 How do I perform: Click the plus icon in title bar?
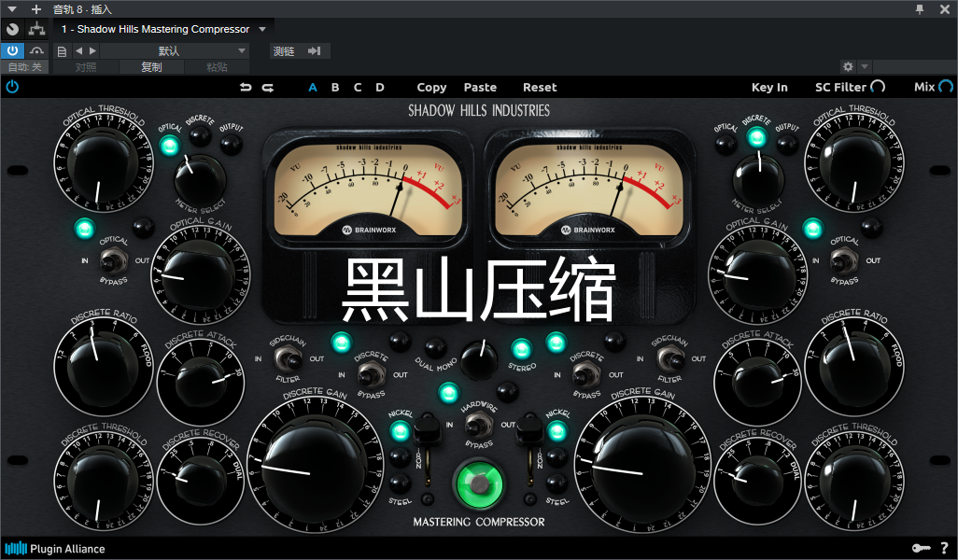(36, 9)
